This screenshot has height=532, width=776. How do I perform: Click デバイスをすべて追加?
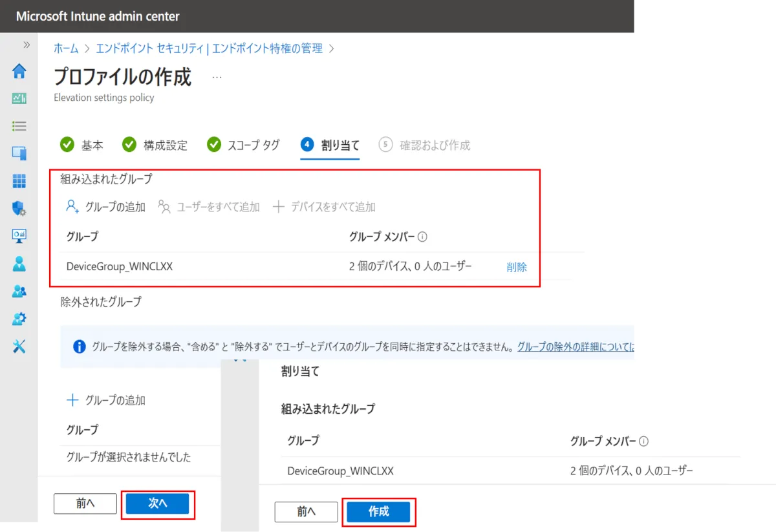pyautogui.click(x=324, y=207)
